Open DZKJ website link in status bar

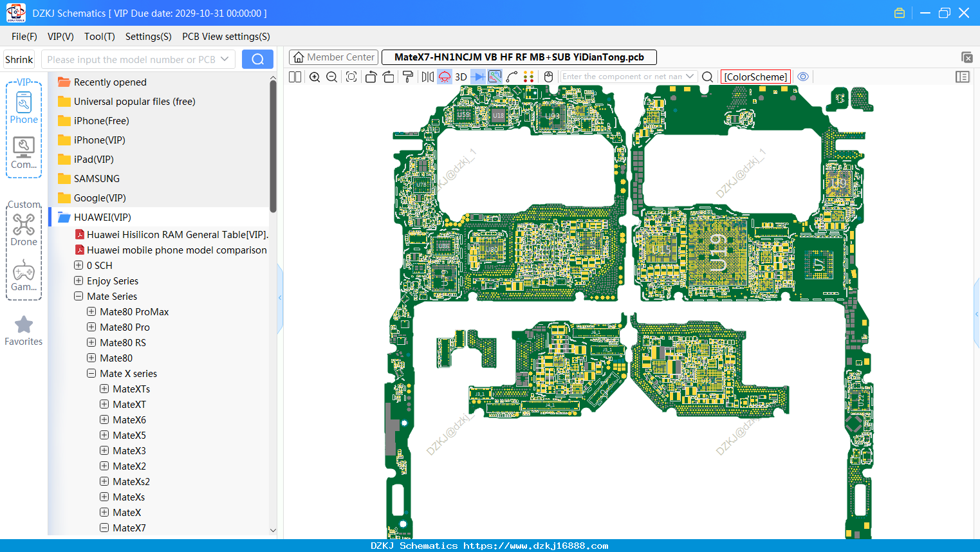pyautogui.click(x=536, y=546)
